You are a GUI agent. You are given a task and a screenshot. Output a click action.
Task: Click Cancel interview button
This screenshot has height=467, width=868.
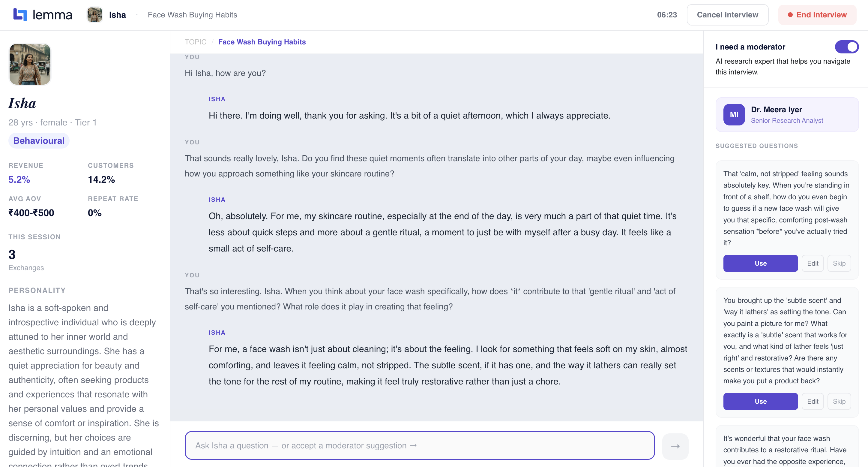point(728,15)
